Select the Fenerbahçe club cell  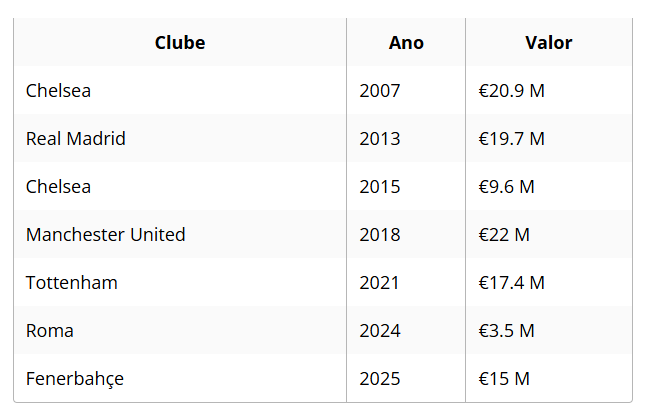[x=75, y=379]
